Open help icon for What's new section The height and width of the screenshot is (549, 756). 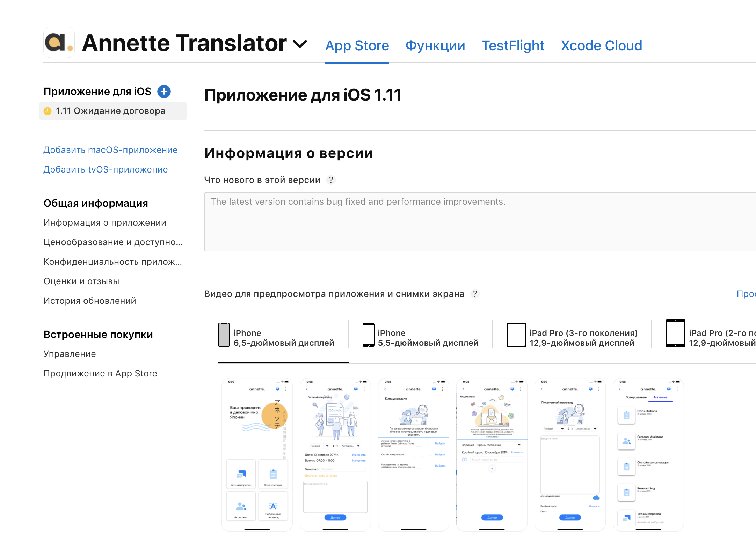pos(331,180)
